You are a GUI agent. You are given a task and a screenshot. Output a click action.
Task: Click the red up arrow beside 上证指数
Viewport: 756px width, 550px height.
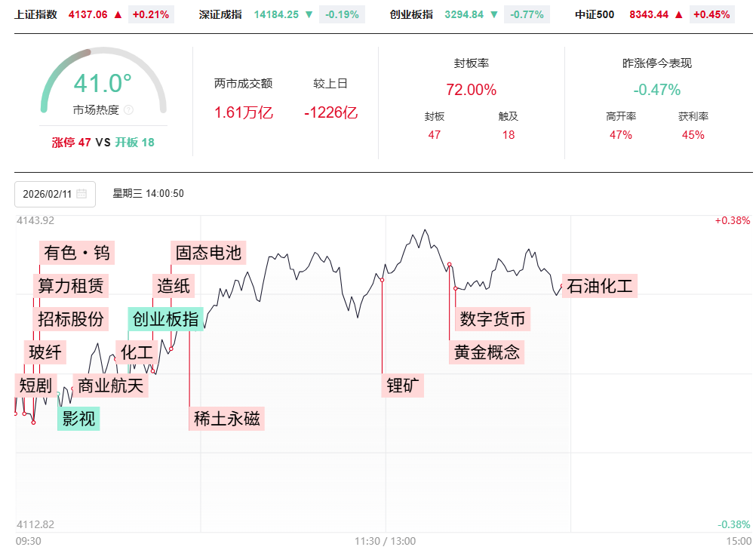click(118, 14)
